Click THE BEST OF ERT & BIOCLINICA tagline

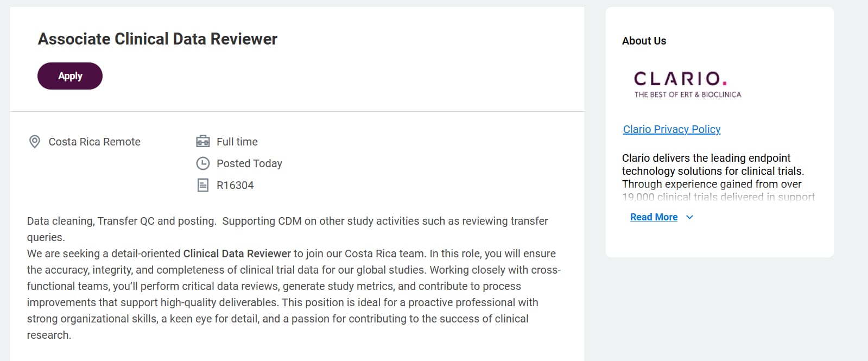[687, 94]
